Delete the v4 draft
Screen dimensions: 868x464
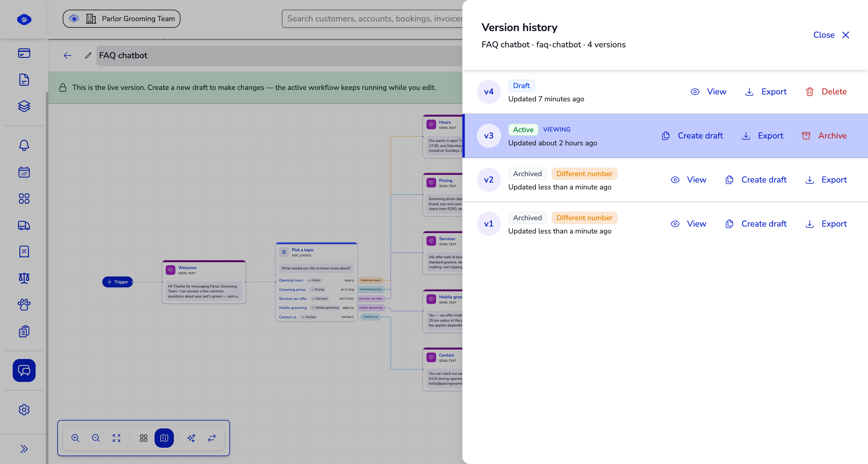point(826,92)
